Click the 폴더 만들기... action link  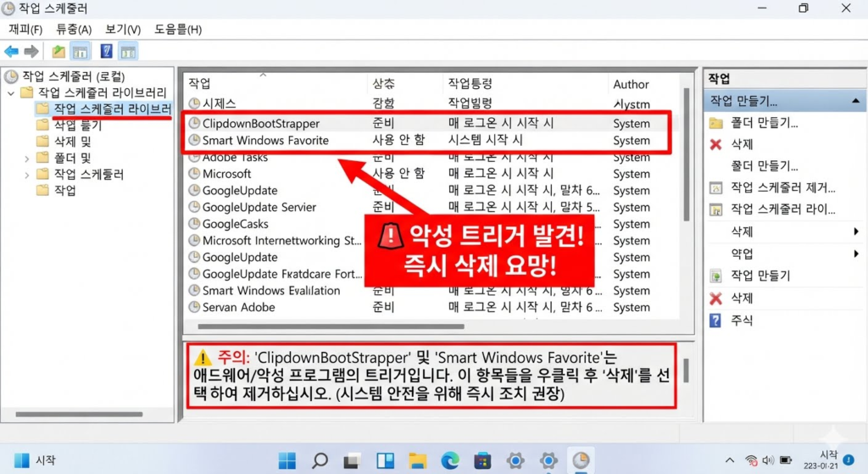pos(764,123)
